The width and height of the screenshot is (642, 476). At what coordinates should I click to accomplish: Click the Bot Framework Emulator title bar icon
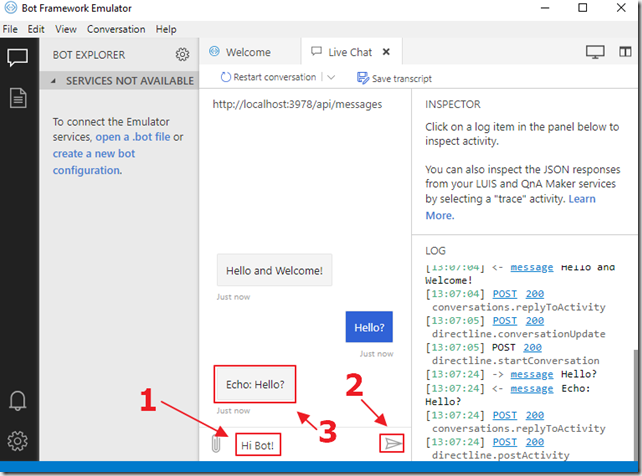tap(10, 8)
